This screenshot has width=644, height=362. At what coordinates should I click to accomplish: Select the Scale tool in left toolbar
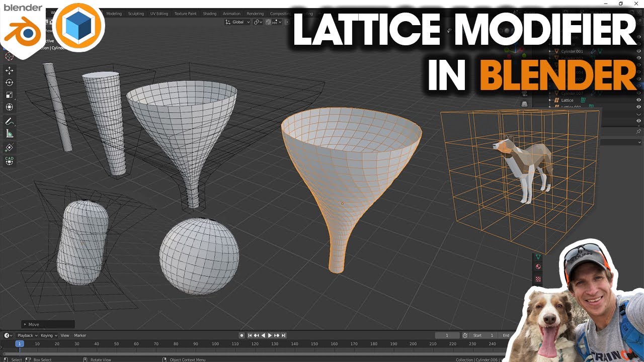[9, 95]
